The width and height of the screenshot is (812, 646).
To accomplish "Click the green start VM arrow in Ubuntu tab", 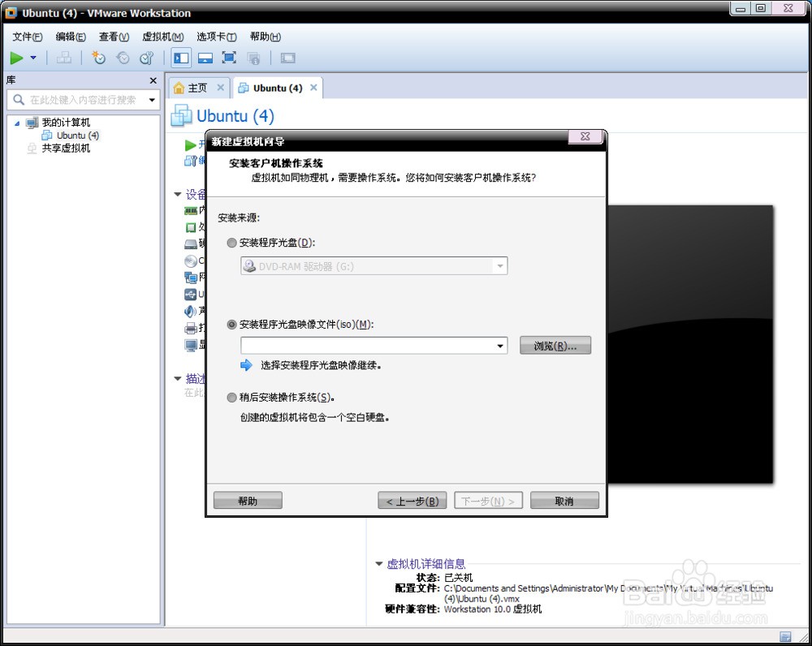I will [x=191, y=145].
